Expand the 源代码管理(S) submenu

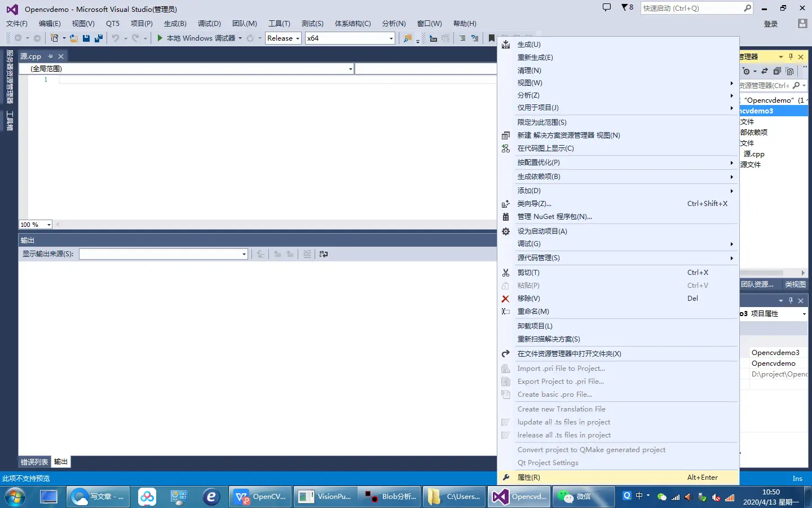point(618,258)
